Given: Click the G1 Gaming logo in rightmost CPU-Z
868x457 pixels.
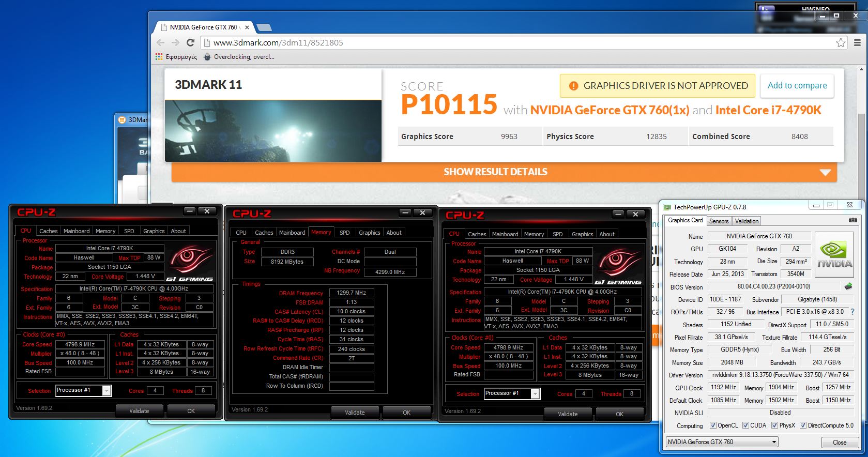Looking at the screenshot, I should [619, 266].
